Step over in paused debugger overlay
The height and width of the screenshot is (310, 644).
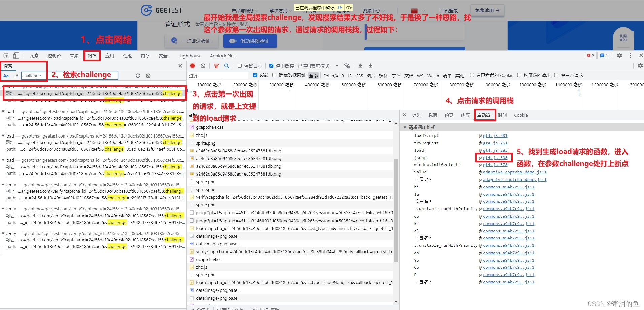(349, 7)
